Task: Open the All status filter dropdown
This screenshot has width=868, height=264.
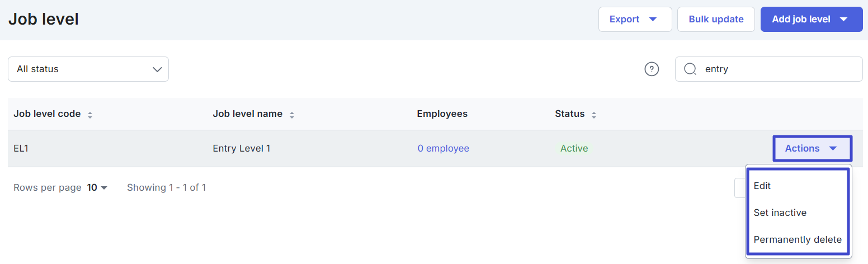Action: [x=88, y=69]
